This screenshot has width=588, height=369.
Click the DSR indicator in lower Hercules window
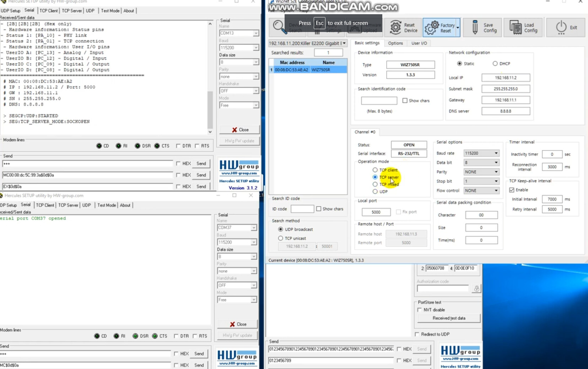[x=135, y=336]
